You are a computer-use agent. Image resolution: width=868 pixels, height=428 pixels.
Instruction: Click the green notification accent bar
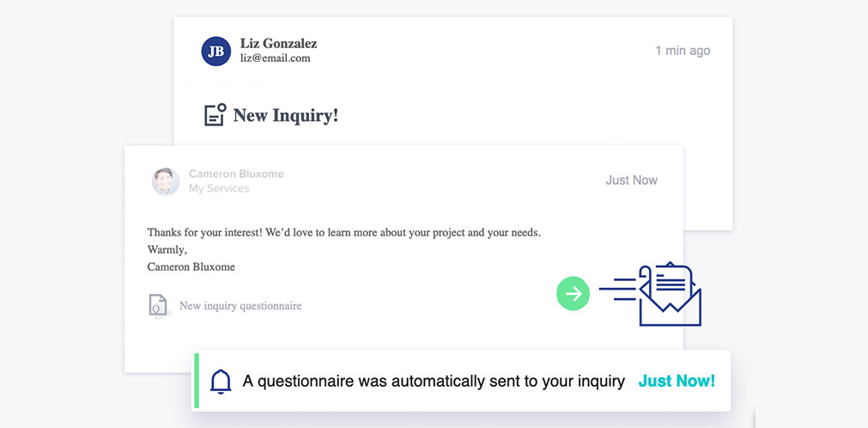[197, 381]
